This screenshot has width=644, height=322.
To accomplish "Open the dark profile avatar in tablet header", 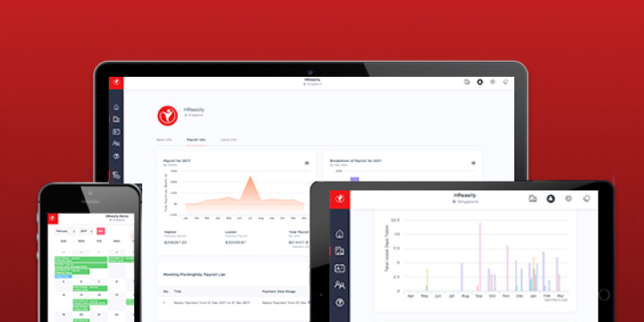I will (x=550, y=199).
